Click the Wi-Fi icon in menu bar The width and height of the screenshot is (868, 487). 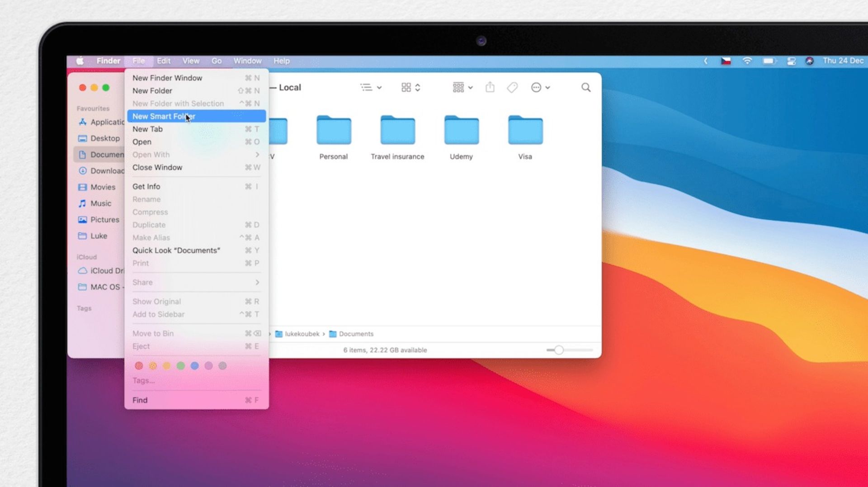coord(747,61)
